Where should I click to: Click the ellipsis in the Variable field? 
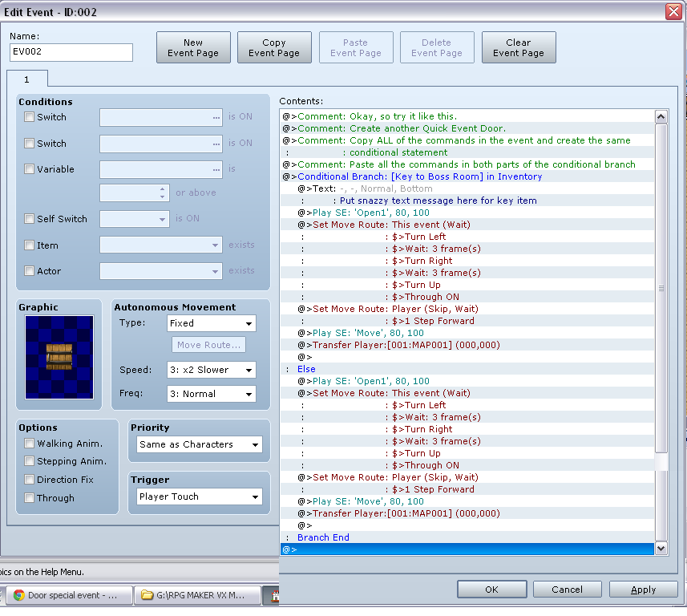[x=216, y=169]
